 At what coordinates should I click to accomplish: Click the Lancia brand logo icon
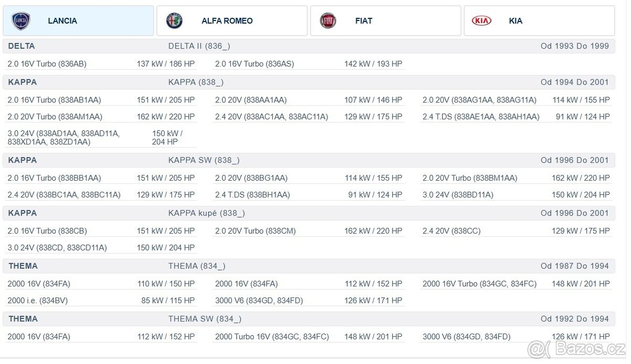pyautogui.click(x=21, y=21)
